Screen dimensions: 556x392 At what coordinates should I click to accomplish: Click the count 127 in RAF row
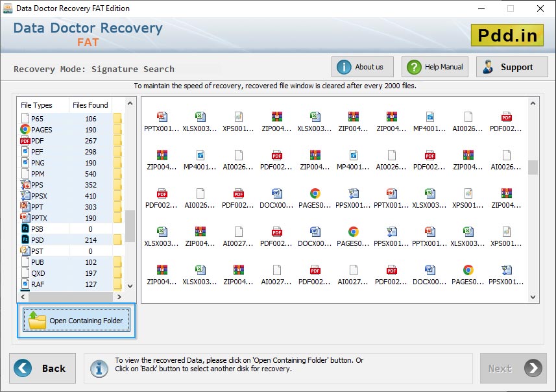point(90,284)
